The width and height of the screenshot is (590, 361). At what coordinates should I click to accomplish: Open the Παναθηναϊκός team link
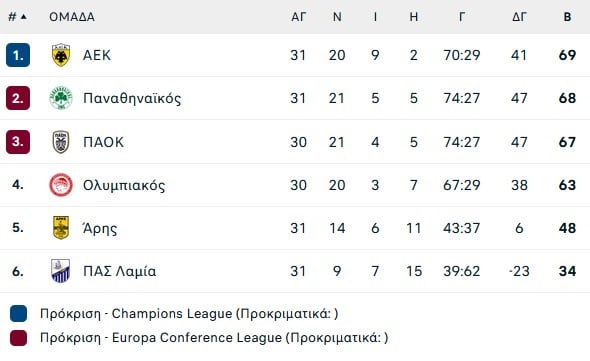pyautogui.click(x=132, y=98)
